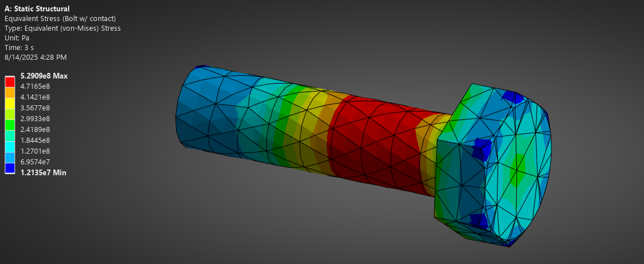Click the 2.9933e8 legend value
Image resolution: width=644 pixels, height=264 pixels.
pyautogui.click(x=35, y=119)
